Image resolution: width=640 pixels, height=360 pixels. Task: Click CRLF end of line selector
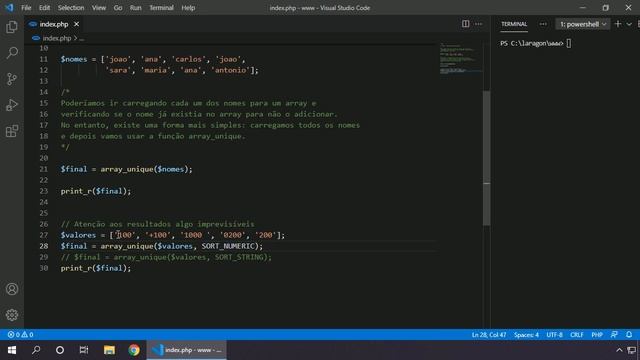pos(577,335)
